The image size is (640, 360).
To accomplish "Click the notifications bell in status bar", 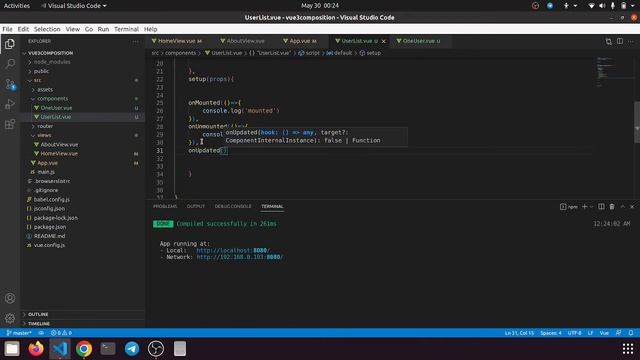I will click(x=631, y=333).
